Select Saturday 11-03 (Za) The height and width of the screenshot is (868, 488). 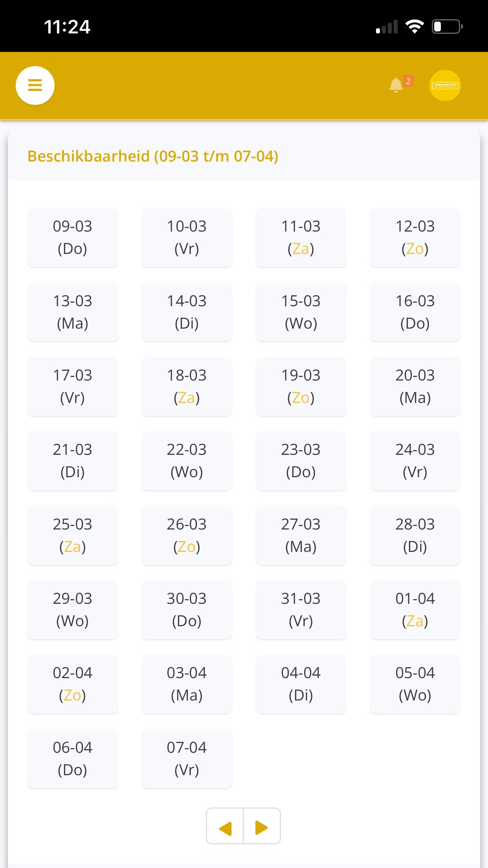pos(301,237)
